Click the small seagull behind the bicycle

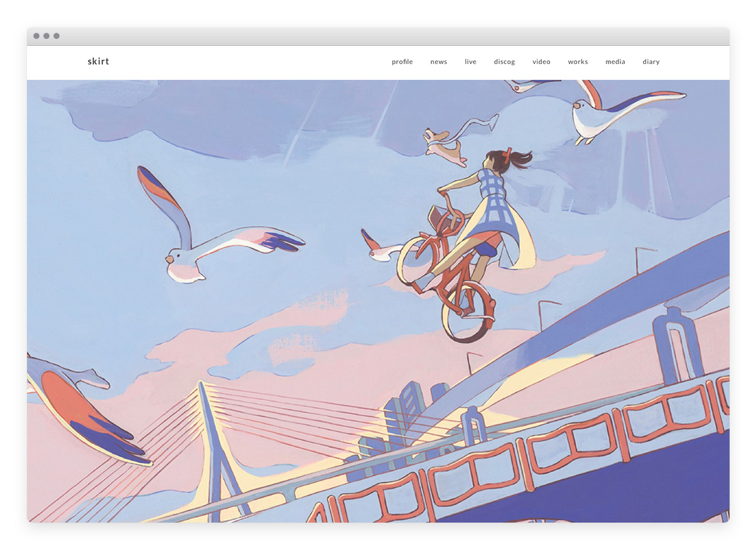coord(380,249)
